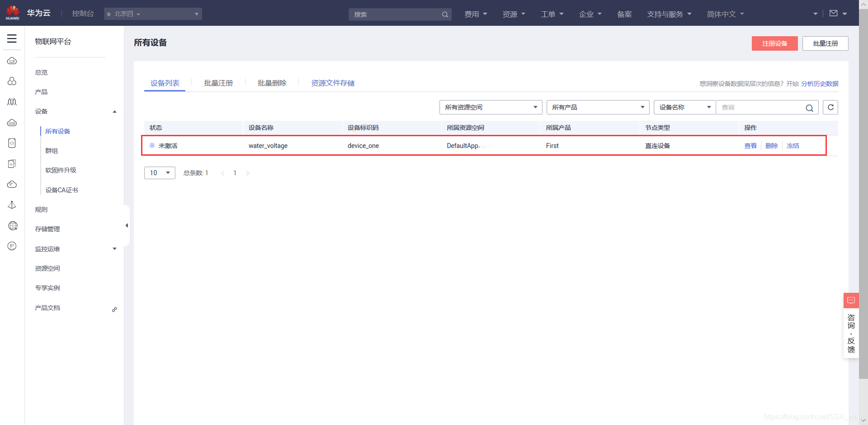Switch to the 设备列表 tab
Screen dimensions: 868x425
(x=165, y=83)
